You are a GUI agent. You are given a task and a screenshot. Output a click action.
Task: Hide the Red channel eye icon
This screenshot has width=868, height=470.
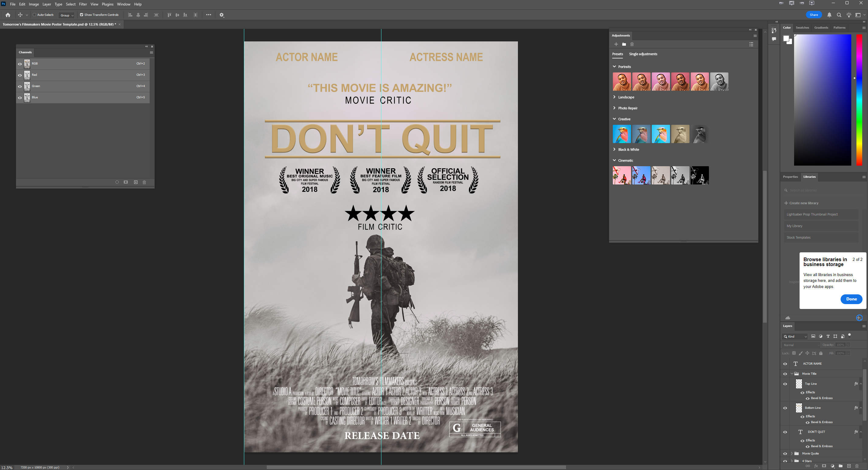click(x=20, y=75)
